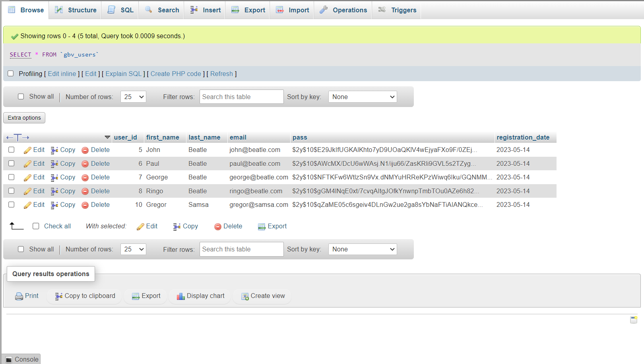Enable the Profiling checkbox
Image resolution: width=644 pixels, height=364 pixels.
click(x=11, y=74)
